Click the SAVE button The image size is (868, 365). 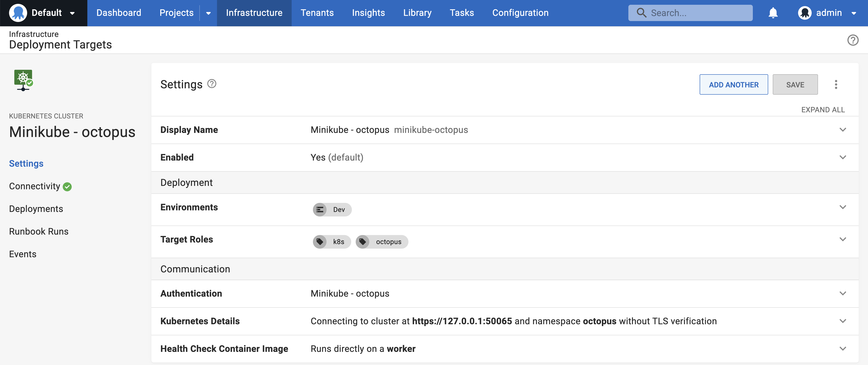795,84
